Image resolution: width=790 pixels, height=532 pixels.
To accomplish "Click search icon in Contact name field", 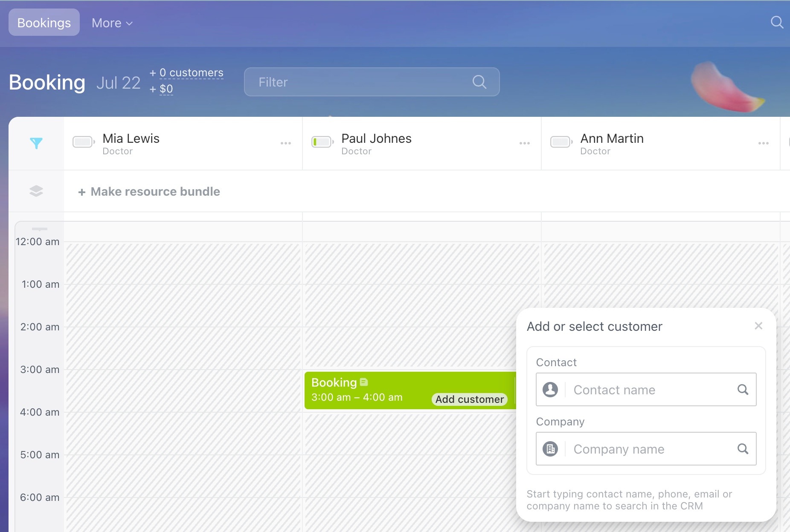I will (x=743, y=390).
